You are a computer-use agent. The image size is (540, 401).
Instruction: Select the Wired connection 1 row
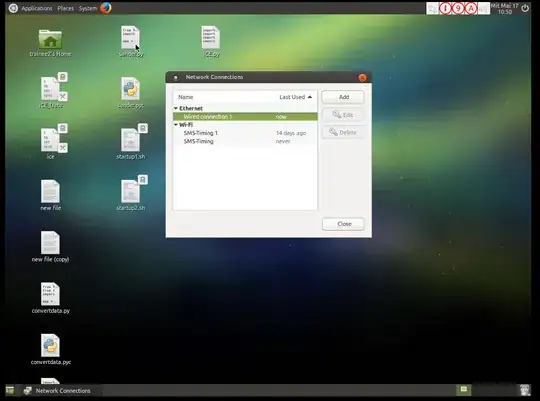[x=245, y=117]
